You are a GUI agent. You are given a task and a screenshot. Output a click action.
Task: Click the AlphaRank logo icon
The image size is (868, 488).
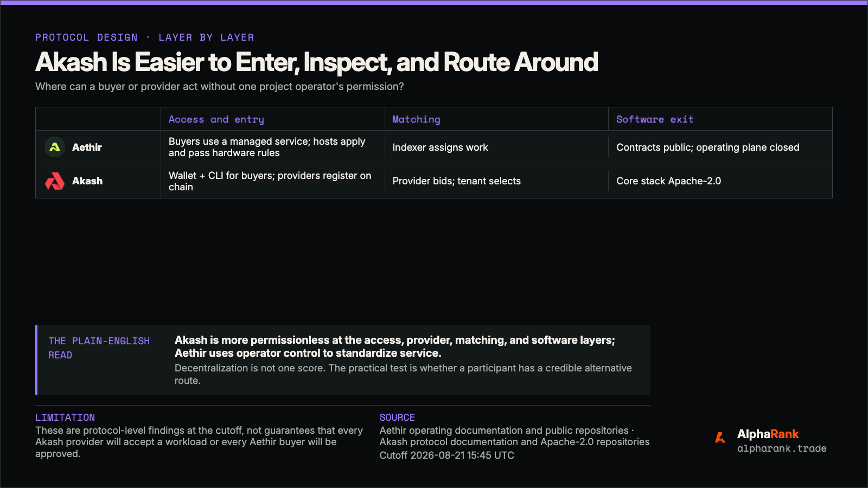click(x=720, y=438)
